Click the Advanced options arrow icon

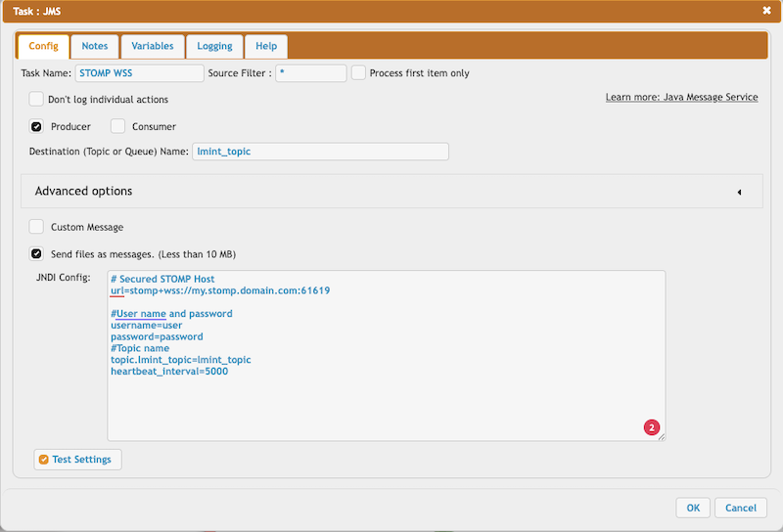click(x=739, y=192)
